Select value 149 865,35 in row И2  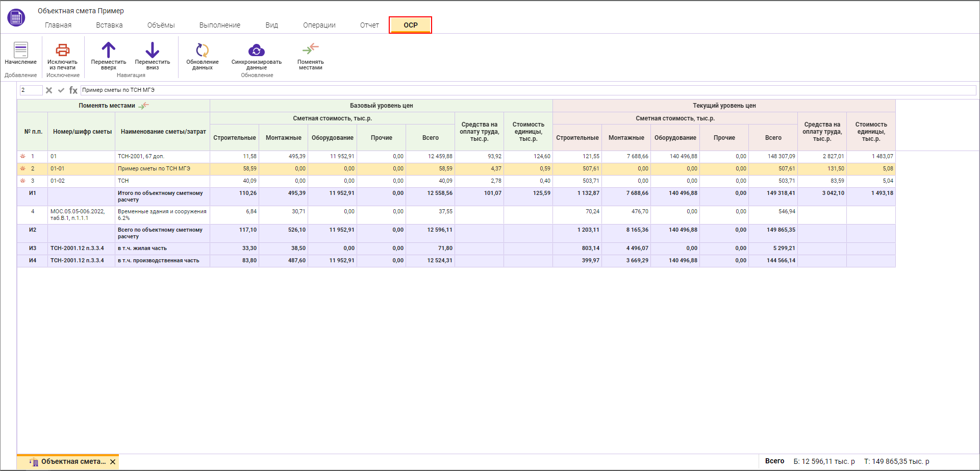[773, 233]
